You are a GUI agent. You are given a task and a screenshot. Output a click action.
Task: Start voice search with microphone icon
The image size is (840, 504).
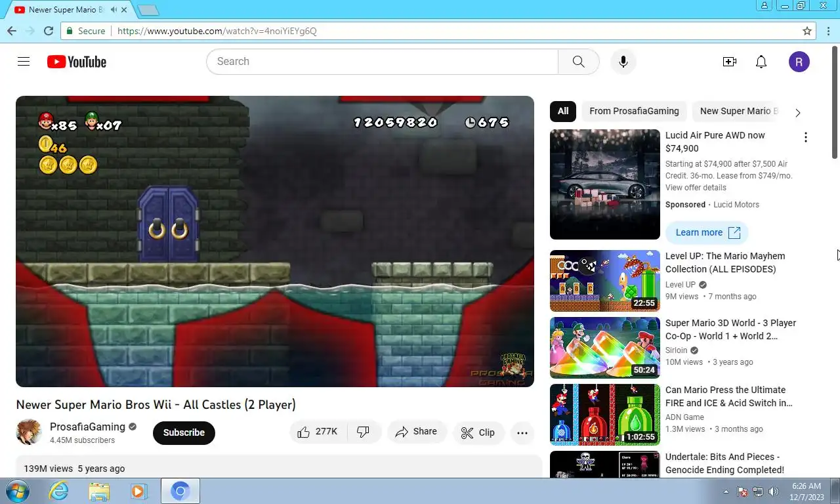623,62
